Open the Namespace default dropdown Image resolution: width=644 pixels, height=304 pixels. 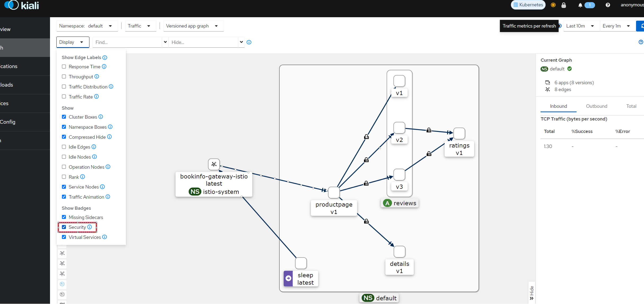(87, 26)
